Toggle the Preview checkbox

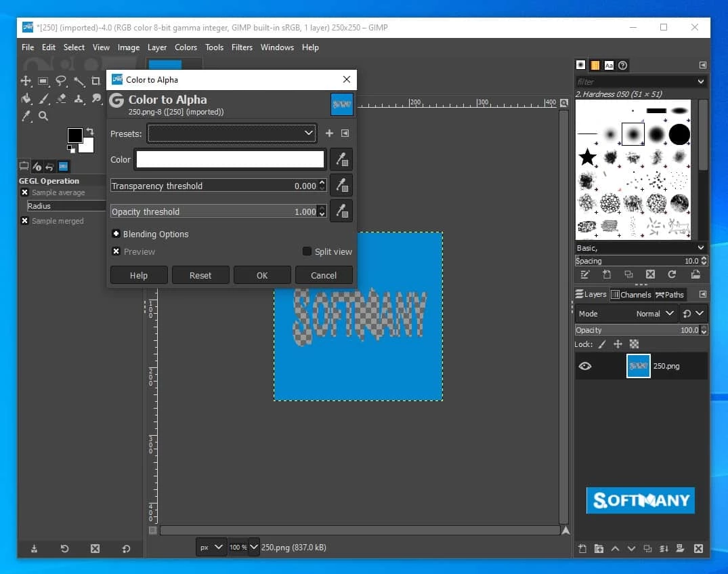pos(116,251)
